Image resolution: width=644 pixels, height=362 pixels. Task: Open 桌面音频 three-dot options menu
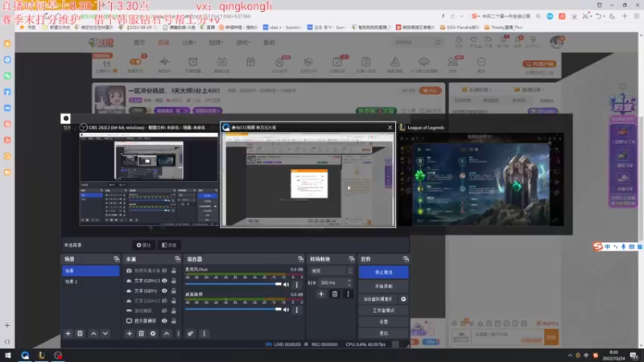[x=296, y=310]
